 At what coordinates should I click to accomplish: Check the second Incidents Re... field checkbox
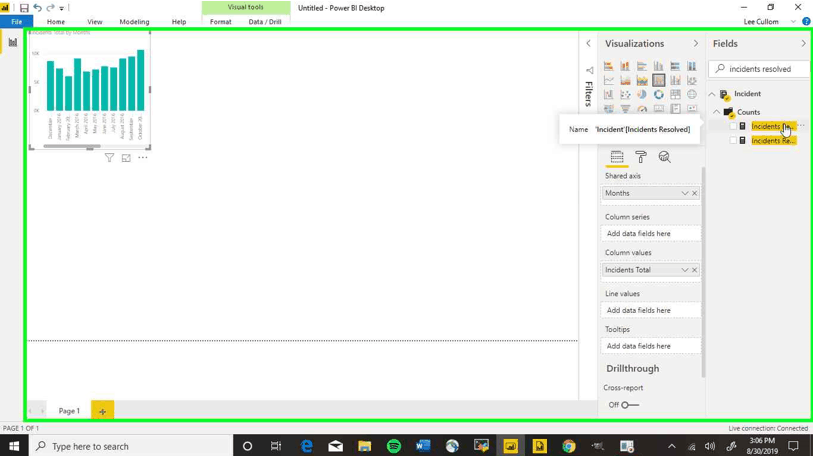coord(733,140)
